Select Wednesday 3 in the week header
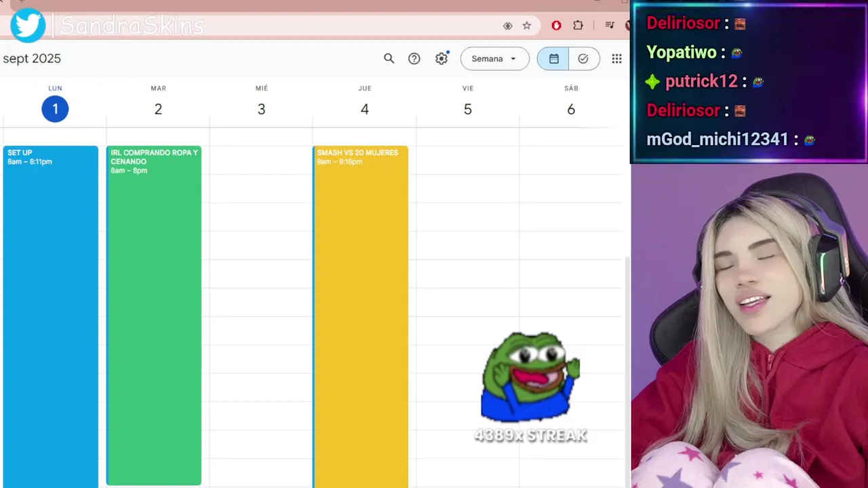868x488 pixels. [261, 109]
